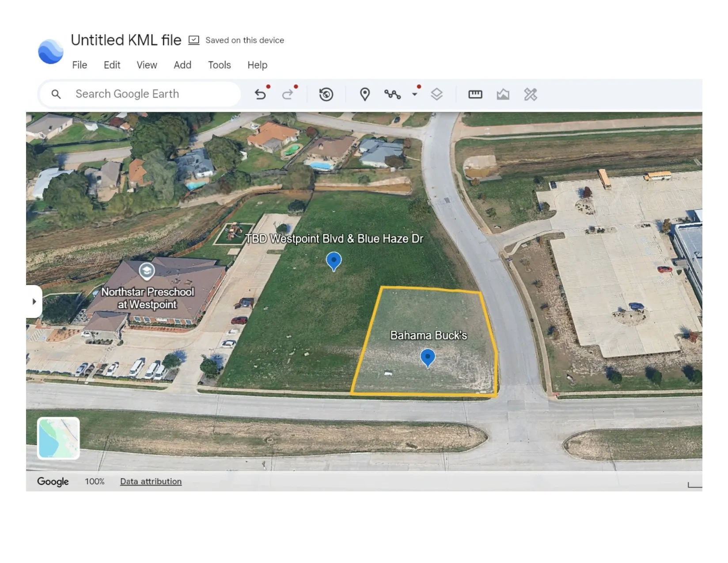Click the 100% loading indicator
Screen dimensions: 728x563
pos(95,481)
